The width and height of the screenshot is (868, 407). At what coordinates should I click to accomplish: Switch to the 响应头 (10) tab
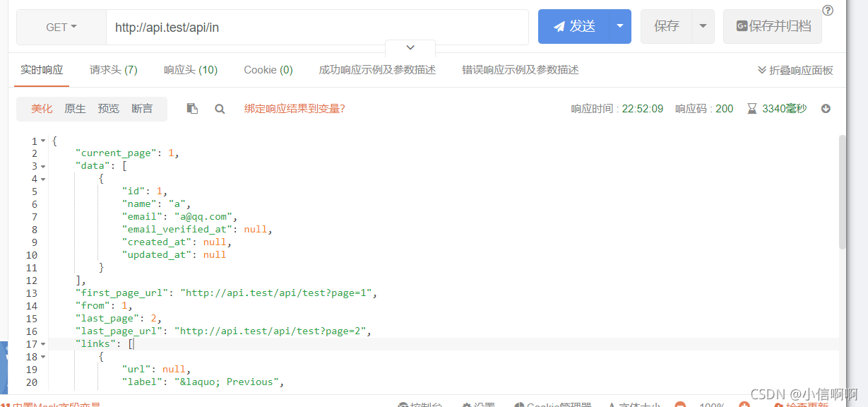191,70
